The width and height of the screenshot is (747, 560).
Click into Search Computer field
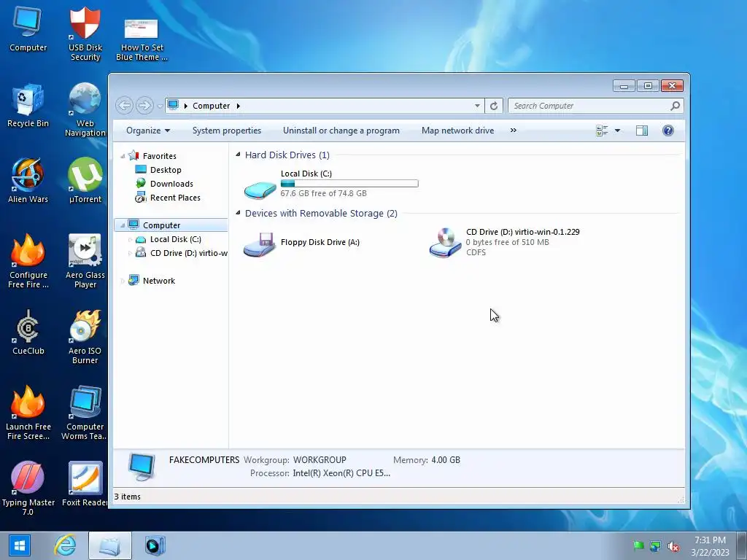click(589, 106)
